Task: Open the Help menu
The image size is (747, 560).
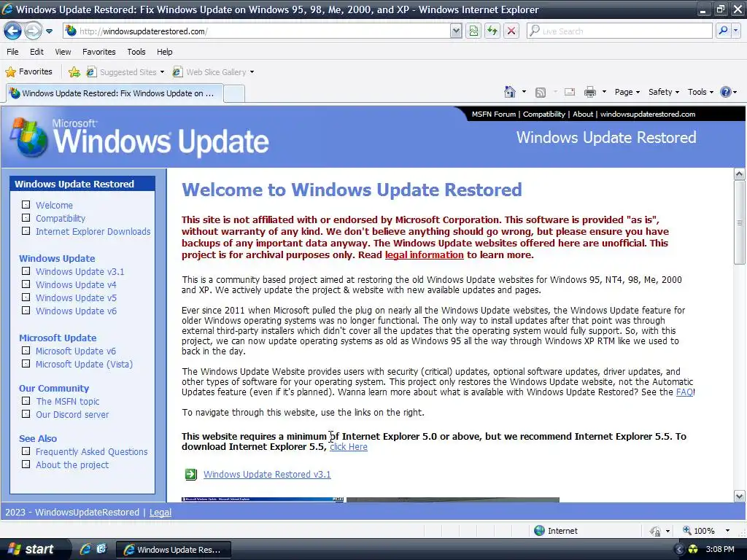Action: (165, 52)
